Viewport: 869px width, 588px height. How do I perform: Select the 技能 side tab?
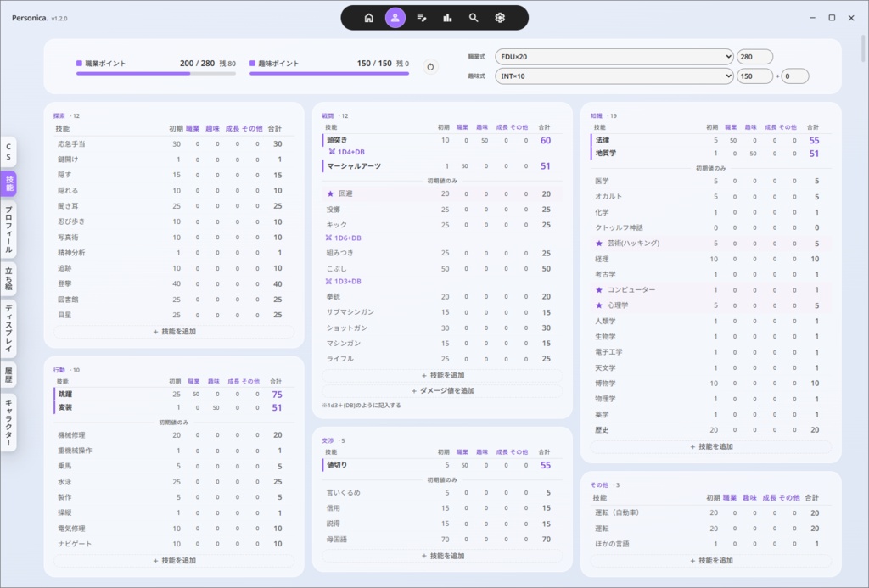click(x=8, y=183)
